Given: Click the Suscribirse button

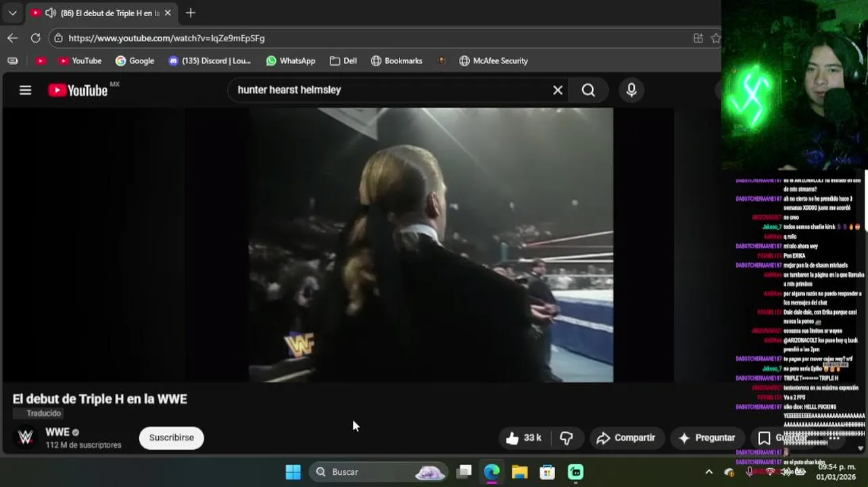Looking at the screenshot, I should 171,438.
